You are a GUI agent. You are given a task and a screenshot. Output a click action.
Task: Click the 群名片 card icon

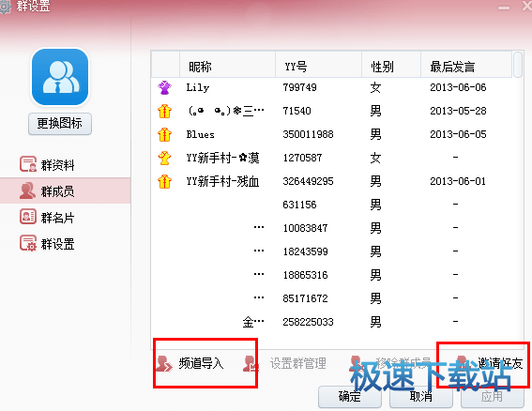click(x=28, y=217)
